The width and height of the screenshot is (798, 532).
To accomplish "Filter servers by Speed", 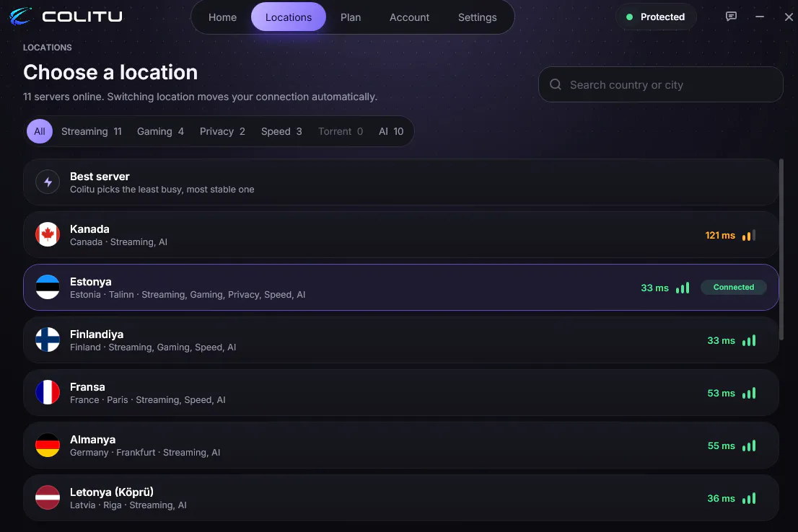I will pyautogui.click(x=281, y=131).
